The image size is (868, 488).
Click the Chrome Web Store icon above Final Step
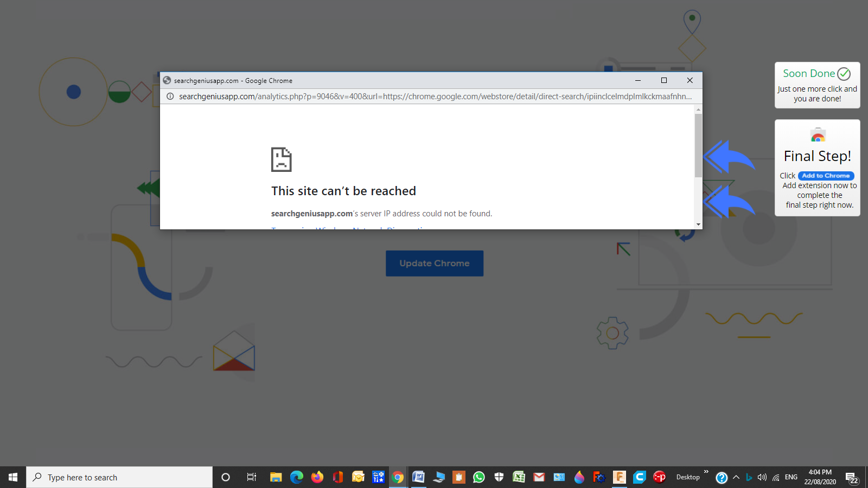coord(818,134)
